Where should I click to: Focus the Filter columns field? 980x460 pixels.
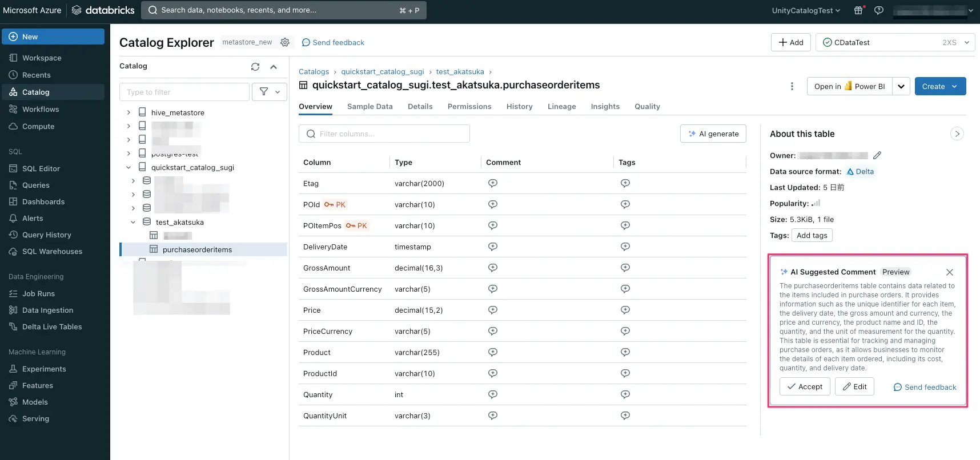pyautogui.click(x=384, y=134)
